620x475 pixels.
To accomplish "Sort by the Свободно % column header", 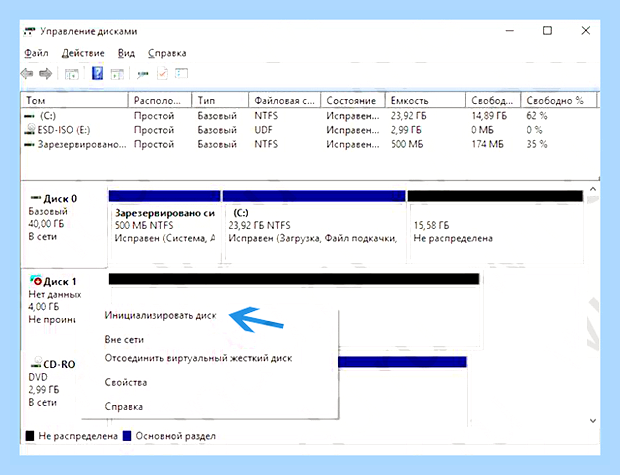I will tap(558, 100).
